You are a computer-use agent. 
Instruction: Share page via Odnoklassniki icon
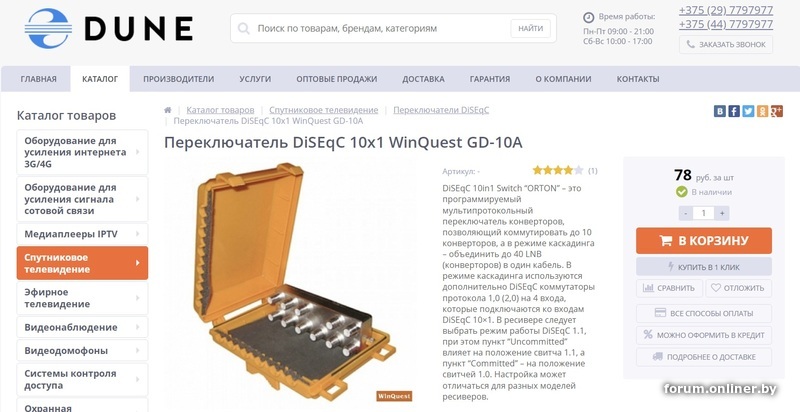point(762,111)
